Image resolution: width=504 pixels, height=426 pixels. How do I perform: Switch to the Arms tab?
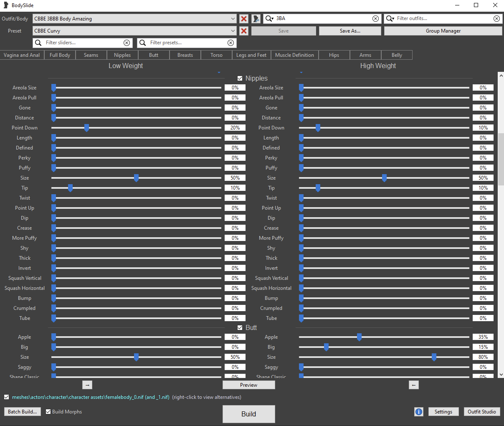[365, 55]
